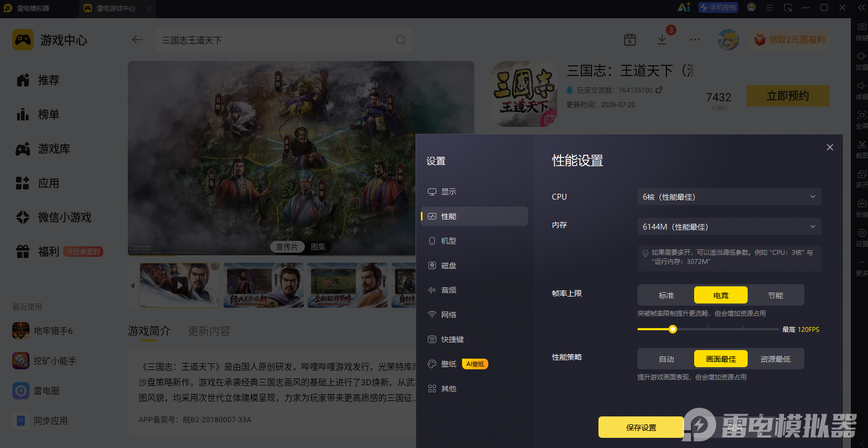Open 机型 settings section
Image resolution: width=868 pixels, height=448 pixels.
click(474, 241)
